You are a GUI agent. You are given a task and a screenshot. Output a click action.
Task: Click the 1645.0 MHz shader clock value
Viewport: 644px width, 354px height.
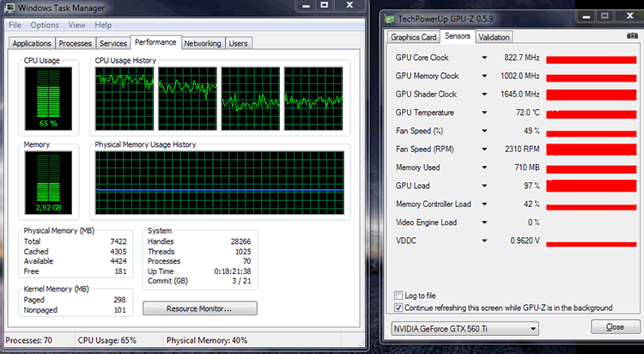coord(519,95)
